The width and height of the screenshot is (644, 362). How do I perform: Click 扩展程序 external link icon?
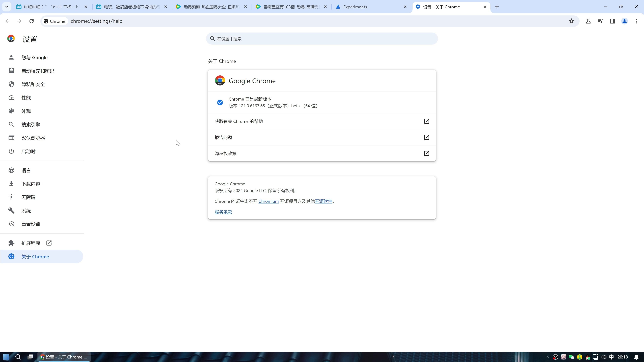(49, 243)
